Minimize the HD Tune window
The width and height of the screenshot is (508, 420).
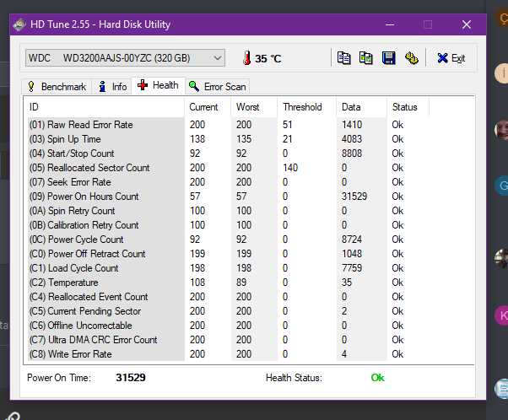coord(390,24)
